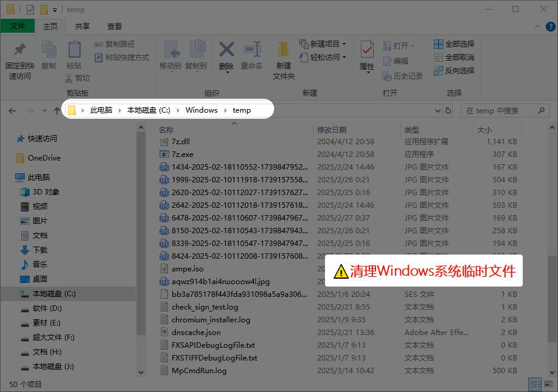Screen dimensions: 558x392
Task: Open the 文件 menu tab
Action: click(x=18, y=26)
